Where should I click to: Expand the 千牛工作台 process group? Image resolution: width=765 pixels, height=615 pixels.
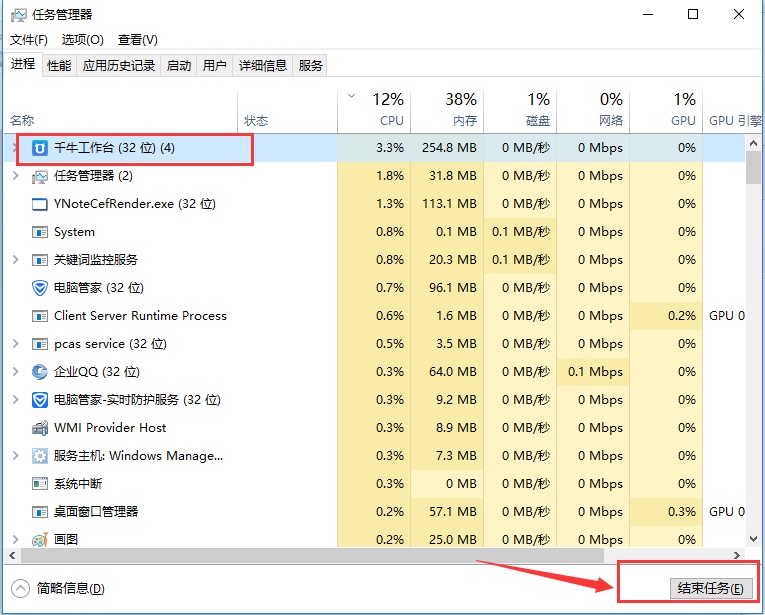coord(15,148)
